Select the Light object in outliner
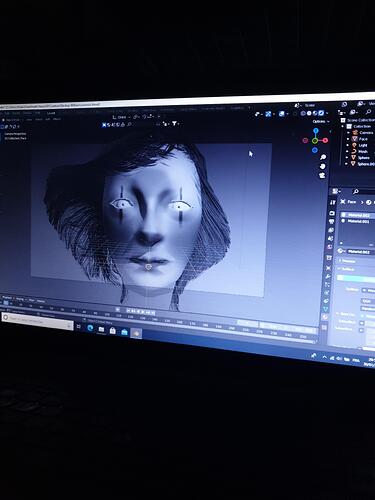The width and height of the screenshot is (375, 500). coord(363,145)
